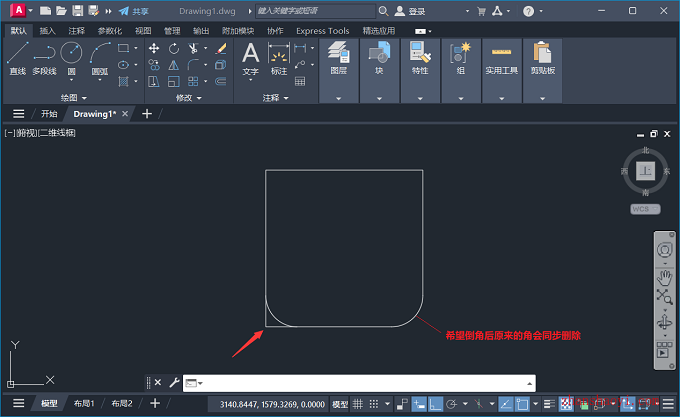Activate the Hatch fill tool
680x417 pixels.
point(124,81)
